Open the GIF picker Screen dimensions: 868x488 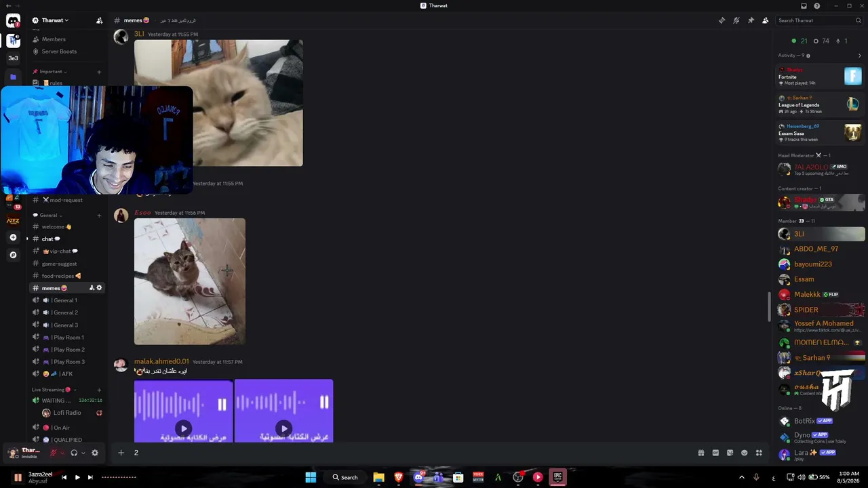tap(715, 453)
